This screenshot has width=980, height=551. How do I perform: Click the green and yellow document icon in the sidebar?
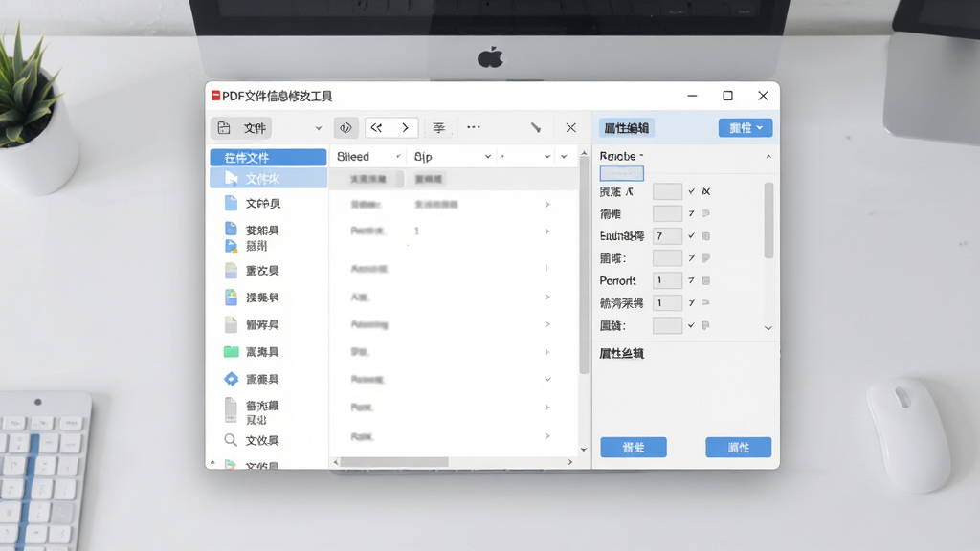232,298
